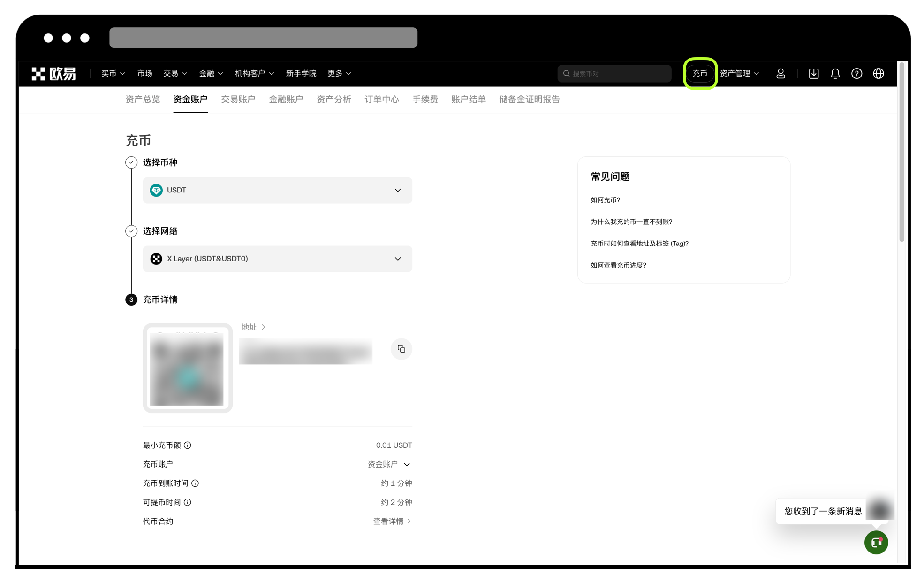
Task: Click the highlighted 充币 button
Action: (x=700, y=73)
